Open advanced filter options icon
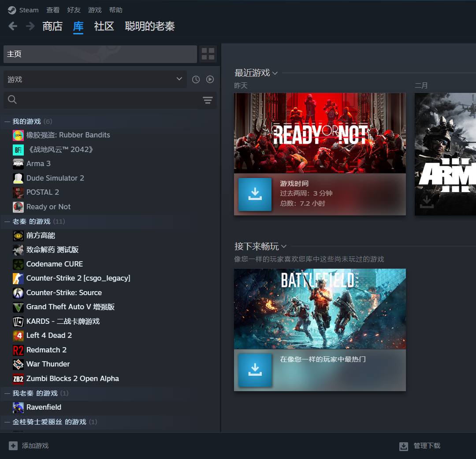 pyautogui.click(x=208, y=100)
